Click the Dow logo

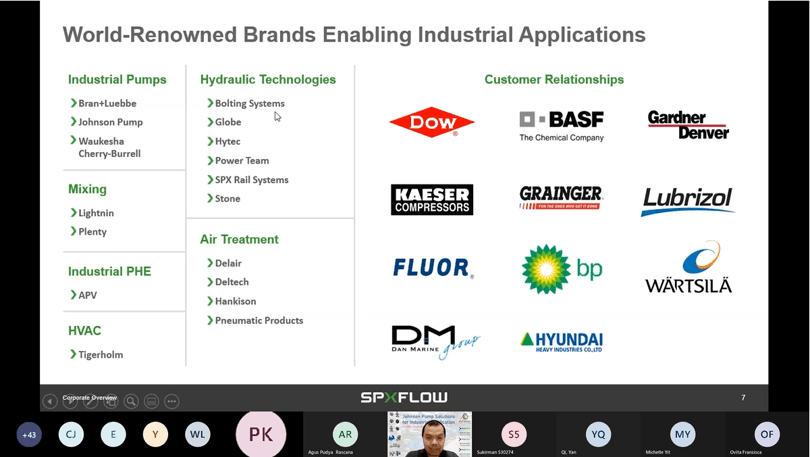point(432,122)
